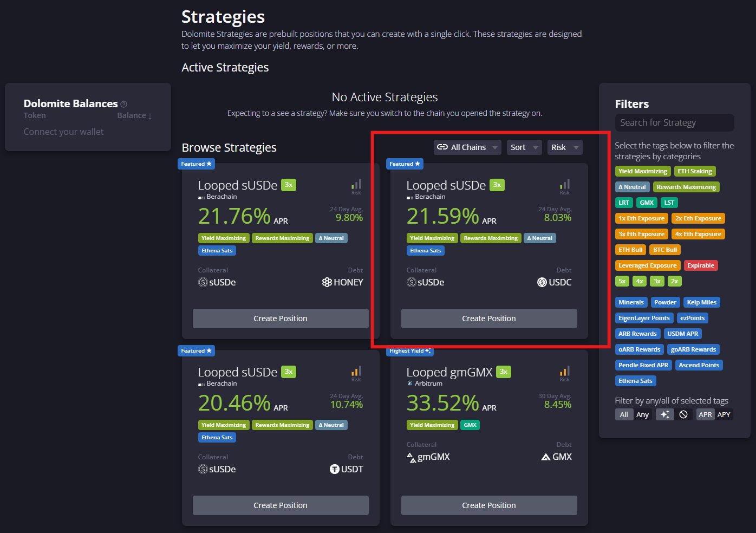Viewport: 756px width, 533px height.
Task: Select All for tag filter matching
Action: tap(624, 414)
